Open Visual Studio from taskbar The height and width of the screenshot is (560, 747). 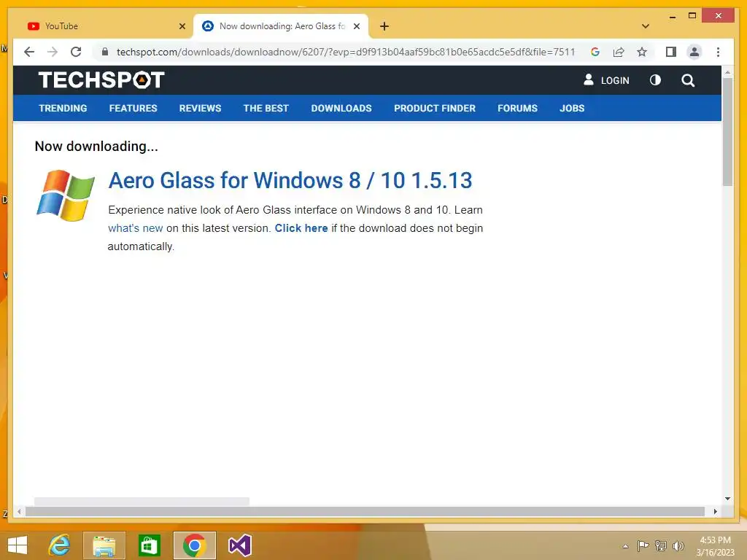(239, 545)
